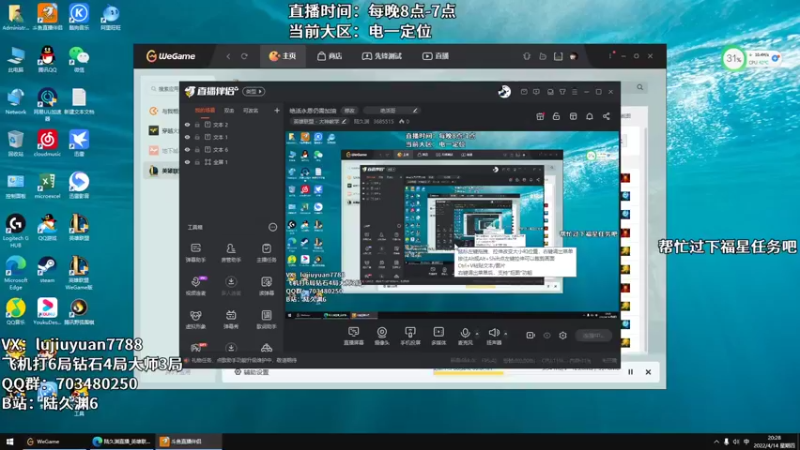Open the 视频连麦 tool icon
800x450 pixels.
tap(195, 286)
